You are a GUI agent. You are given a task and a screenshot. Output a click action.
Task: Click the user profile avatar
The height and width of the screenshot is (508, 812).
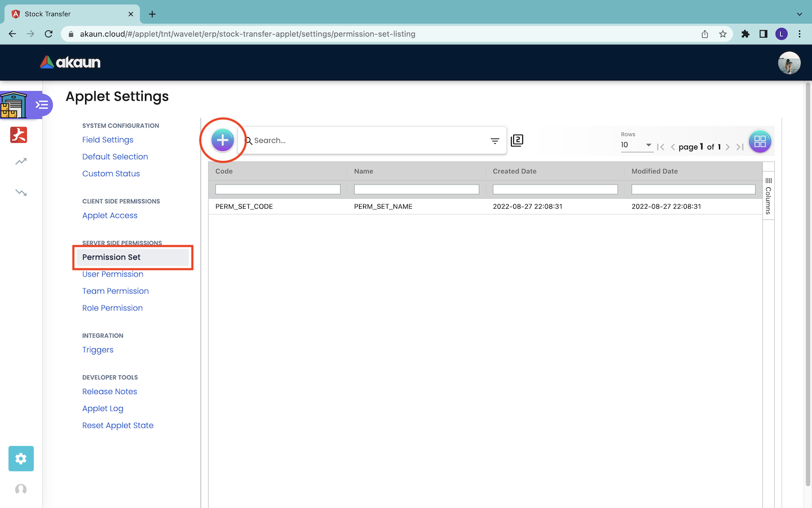tap(789, 63)
